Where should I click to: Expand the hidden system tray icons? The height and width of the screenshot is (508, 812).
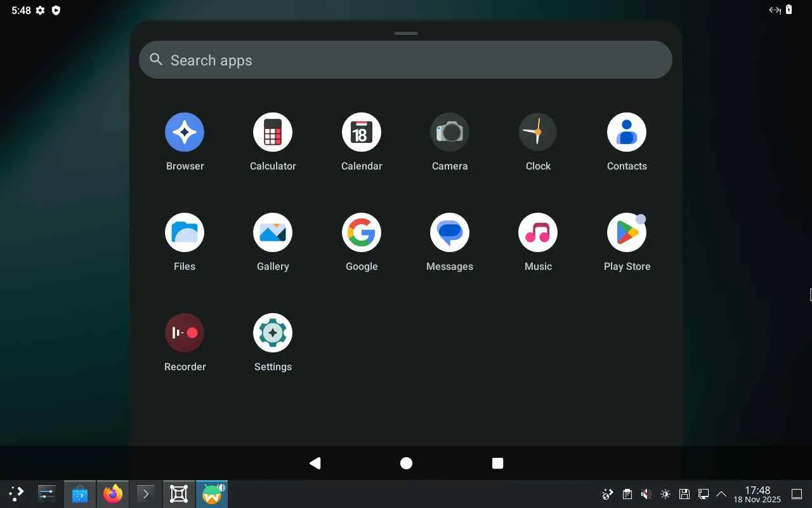pos(721,494)
